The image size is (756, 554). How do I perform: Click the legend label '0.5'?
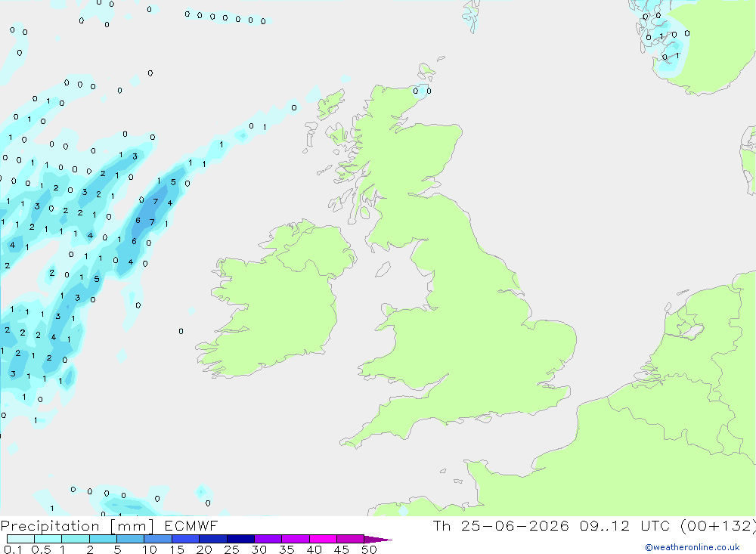41,549
